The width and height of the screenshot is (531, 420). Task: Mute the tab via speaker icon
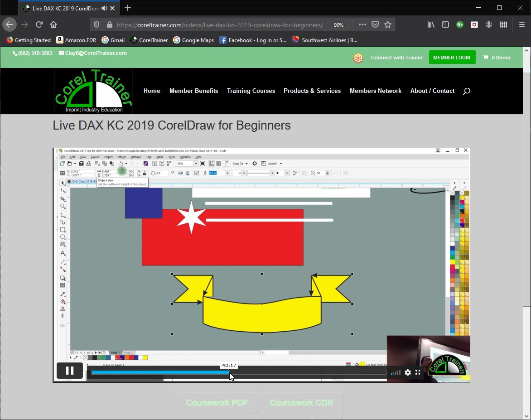coord(104,8)
